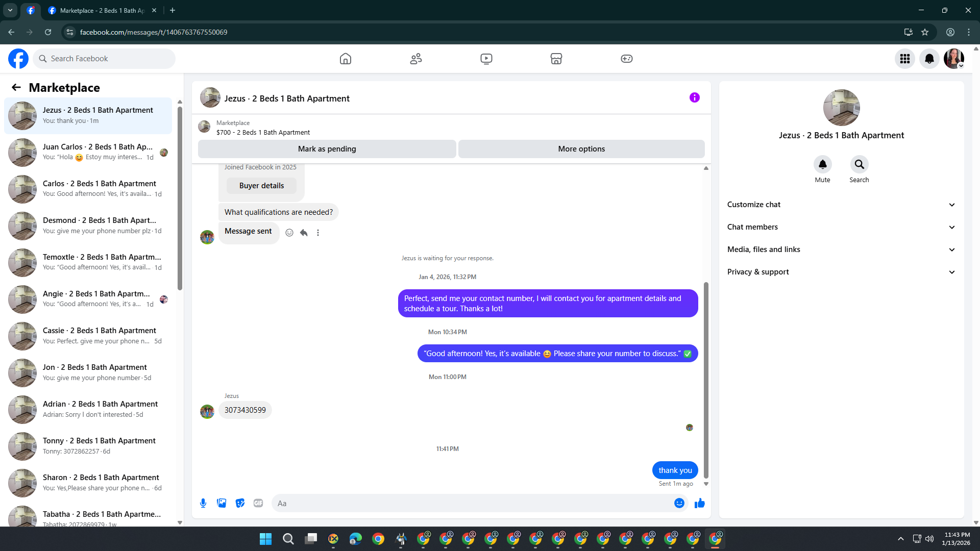This screenshot has height=551, width=980.
Task: Open Facebook notifications bell
Action: (929, 59)
